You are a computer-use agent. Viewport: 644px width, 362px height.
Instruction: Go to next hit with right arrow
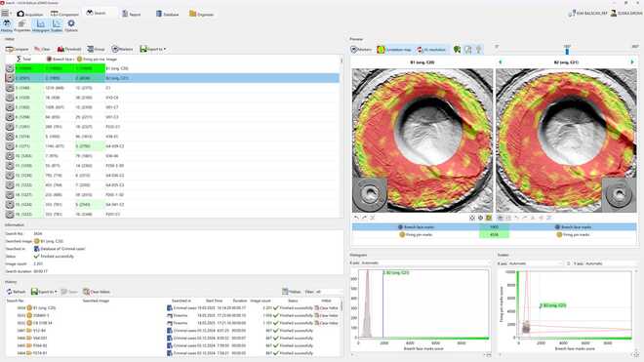tap(632, 62)
